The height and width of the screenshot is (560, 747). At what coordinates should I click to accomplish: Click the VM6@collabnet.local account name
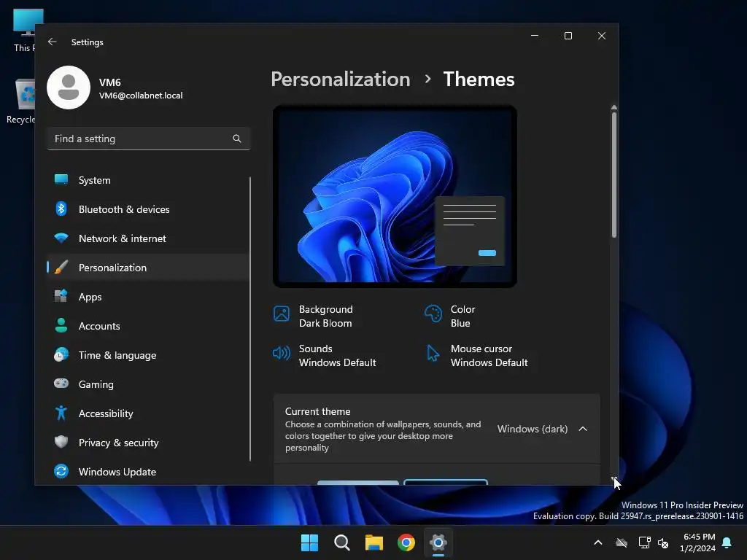141,96
